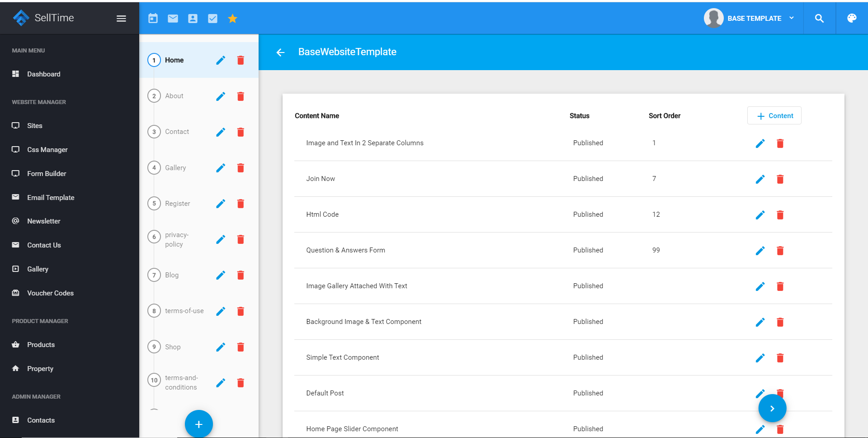Edit the Blog page
Viewport: 868px width, 438px height.
pyautogui.click(x=221, y=275)
